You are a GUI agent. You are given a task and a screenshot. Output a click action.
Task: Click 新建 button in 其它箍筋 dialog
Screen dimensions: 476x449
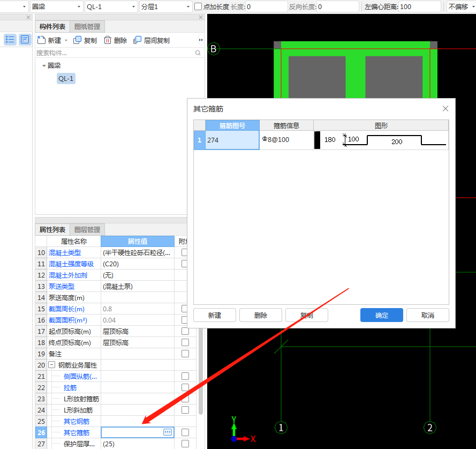pyautogui.click(x=215, y=315)
